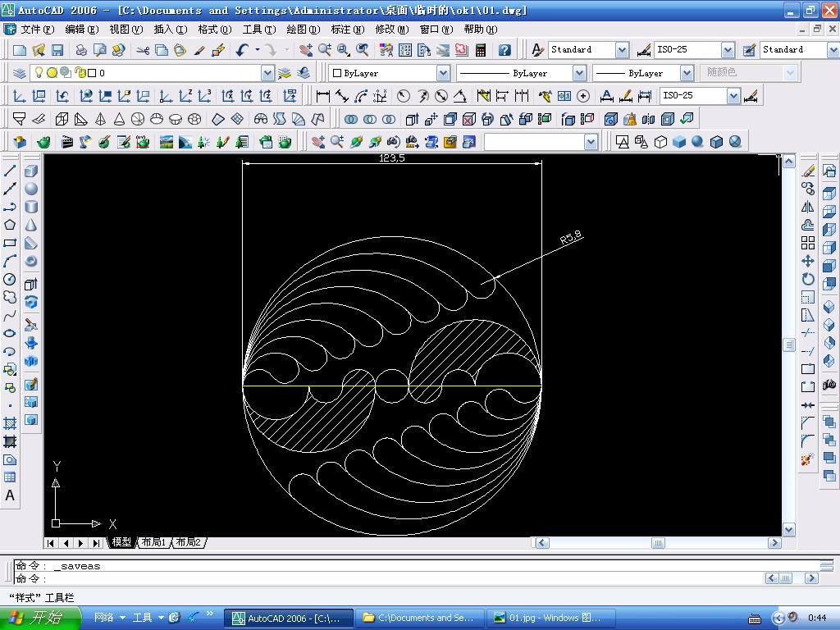Select the Multiline Text tool
Image resolution: width=840 pixels, height=630 pixels.
pyautogui.click(x=10, y=495)
